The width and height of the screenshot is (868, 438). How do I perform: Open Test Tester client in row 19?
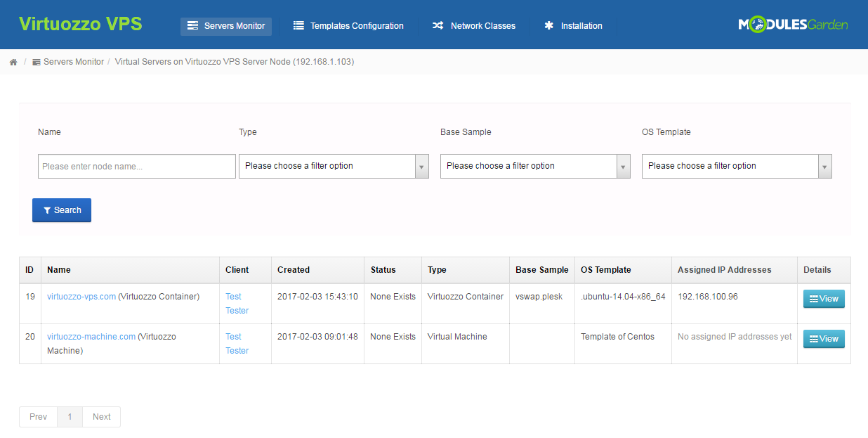point(237,304)
